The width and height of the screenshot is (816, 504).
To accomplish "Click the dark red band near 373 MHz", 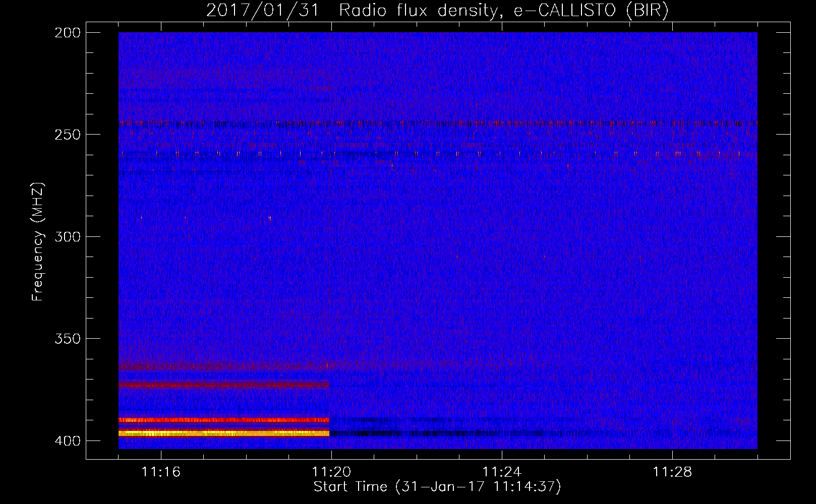I will pos(224,385).
